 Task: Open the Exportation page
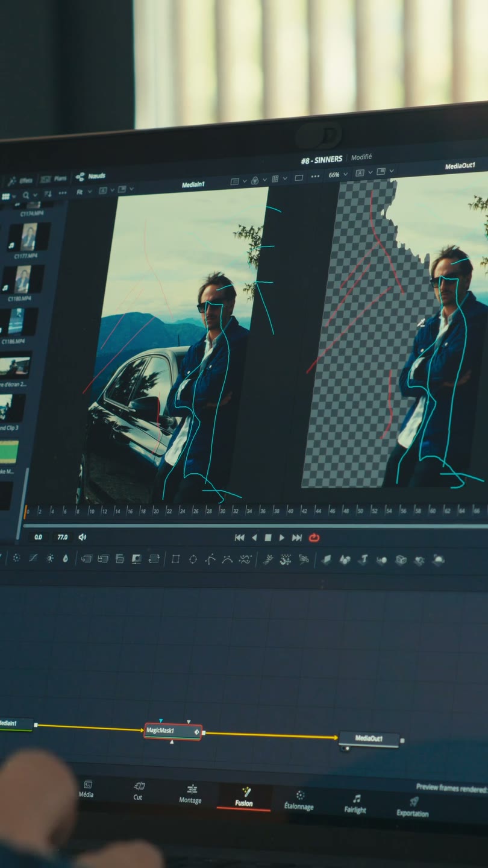[413, 807]
